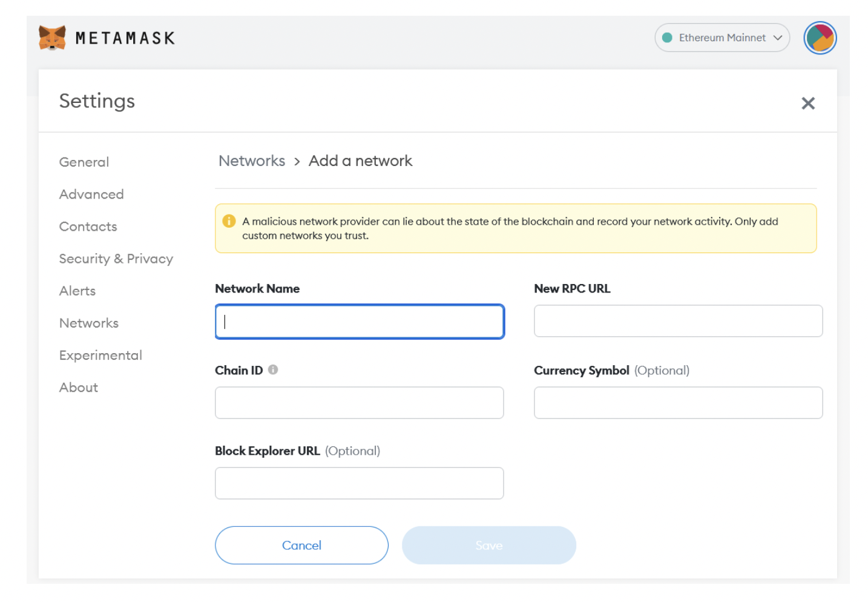
Task: Click the warning icon in yellow banner
Action: point(229,221)
